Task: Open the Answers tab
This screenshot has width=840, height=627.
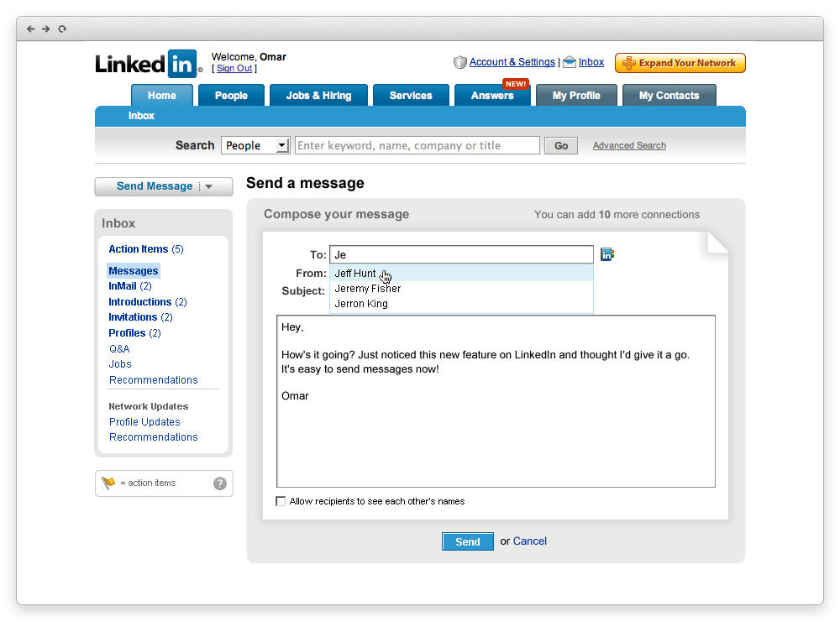Action: 492,96
